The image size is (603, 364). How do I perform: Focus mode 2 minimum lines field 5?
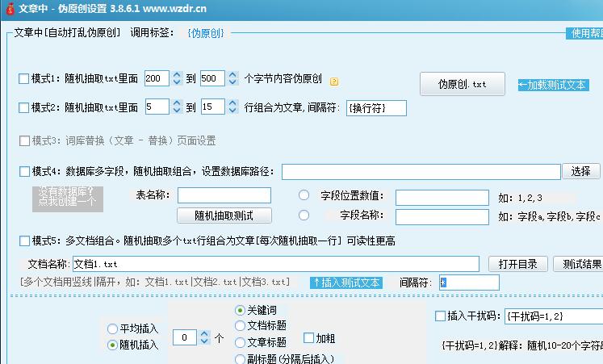tap(157, 107)
